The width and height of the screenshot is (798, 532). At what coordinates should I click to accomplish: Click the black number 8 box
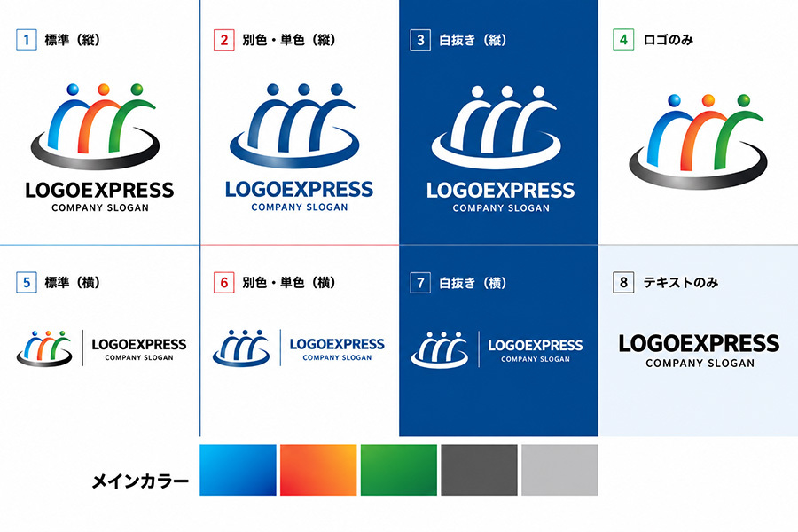[x=623, y=283]
